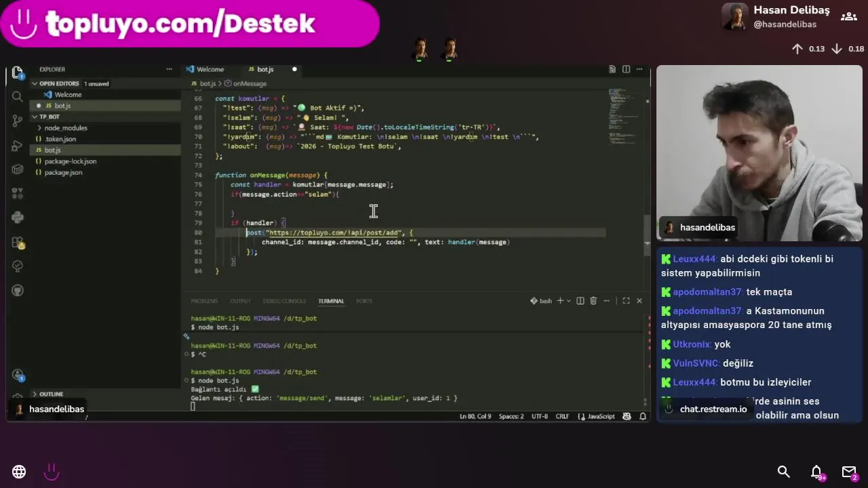Image resolution: width=868 pixels, height=488 pixels.
Task: Open the Search view in activity bar
Action: click(18, 96)
